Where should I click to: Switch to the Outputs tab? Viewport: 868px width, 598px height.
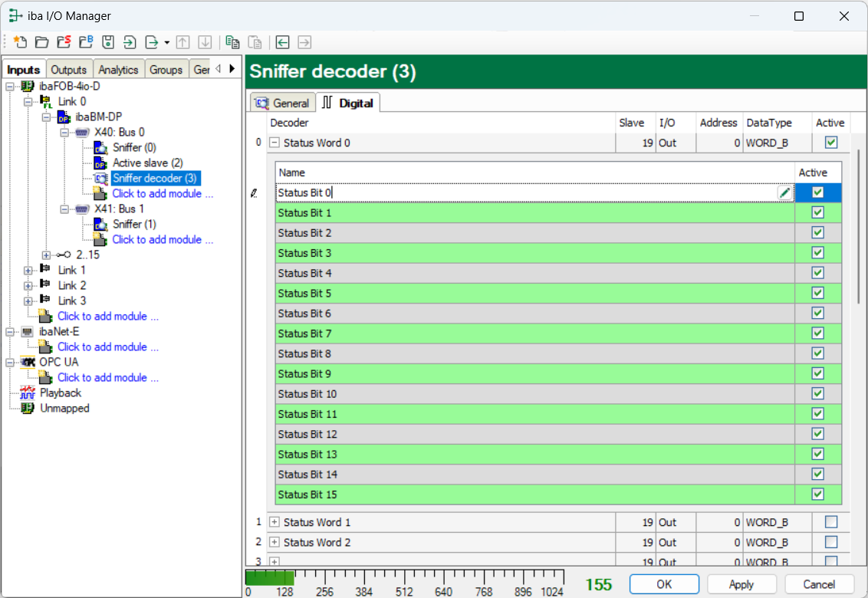[69, 70]
